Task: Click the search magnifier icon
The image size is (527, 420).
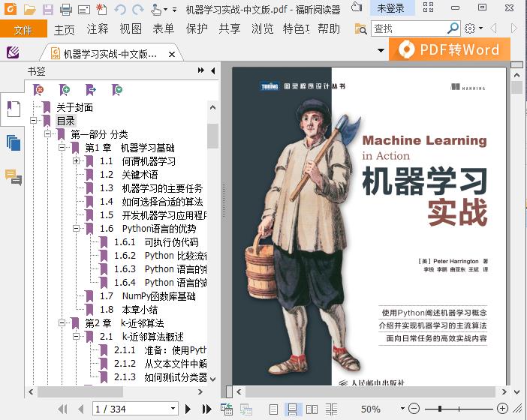Action: click(453, 28)
